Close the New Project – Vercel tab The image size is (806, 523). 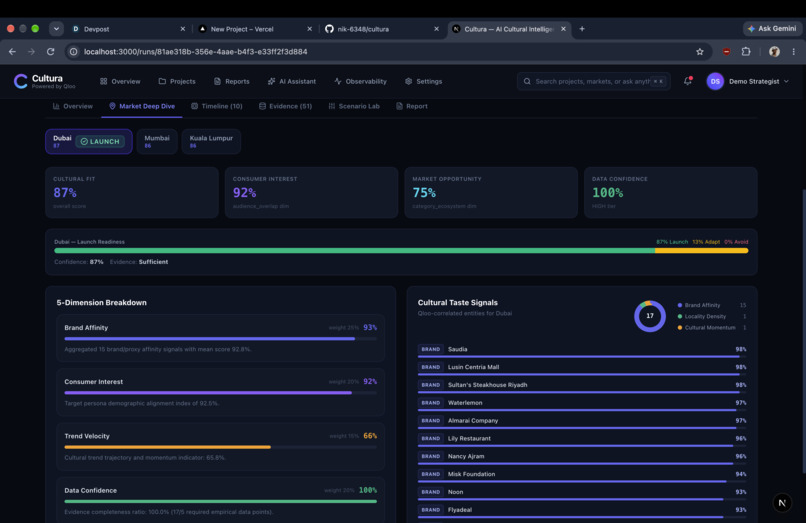[309, 29]
